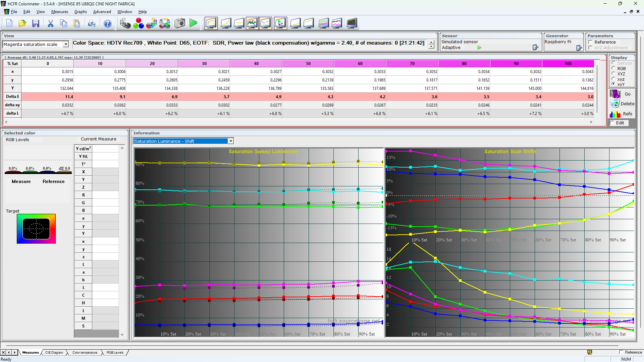Open the gamma graph monitor icon
This screenshot has height=362, width=644.
(239, 23)
